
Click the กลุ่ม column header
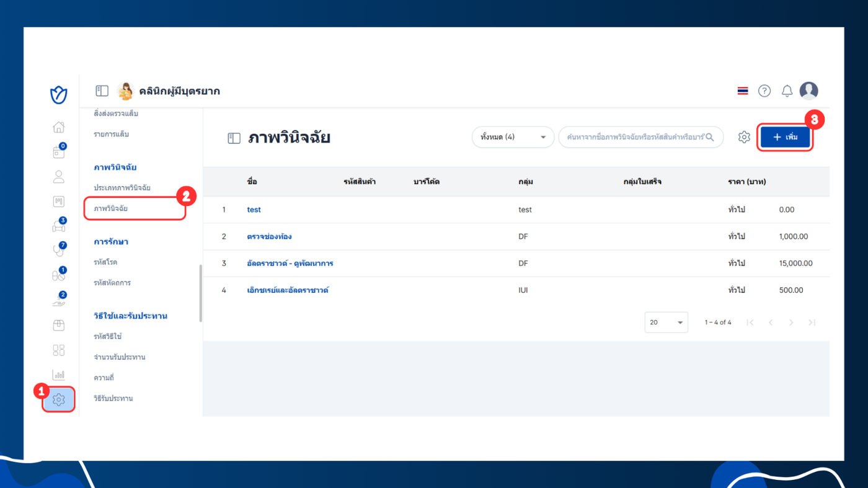(526, 182)
